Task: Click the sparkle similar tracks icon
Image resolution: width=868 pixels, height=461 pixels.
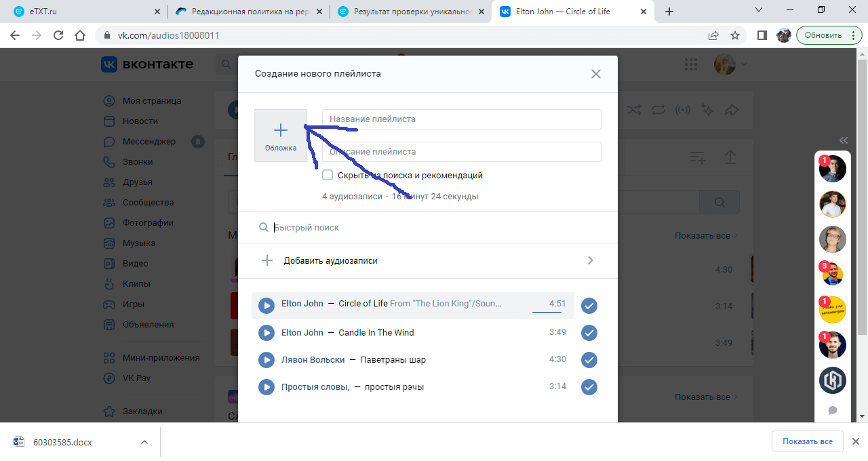Action: [707, 110]
